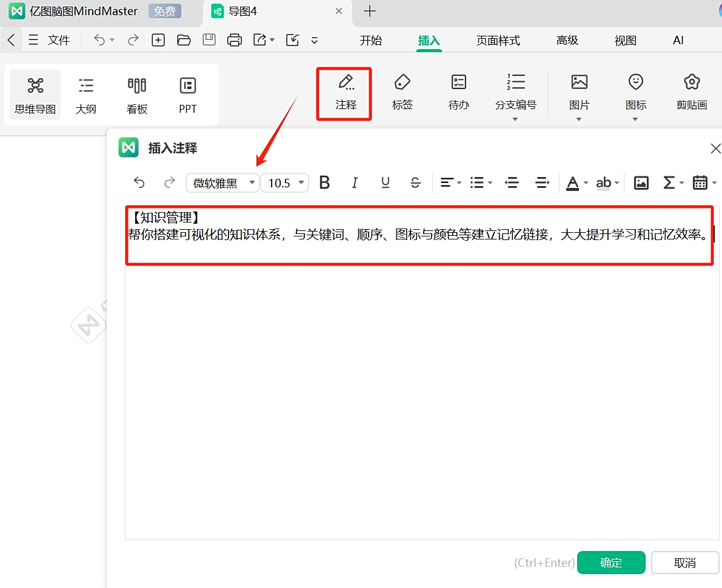Insert a 标签 tag
722x588 pixels.
coord(402,93)
